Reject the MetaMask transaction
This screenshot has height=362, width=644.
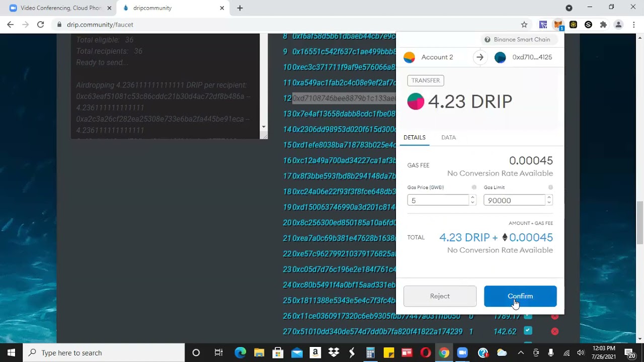click(x=440, y=296)
